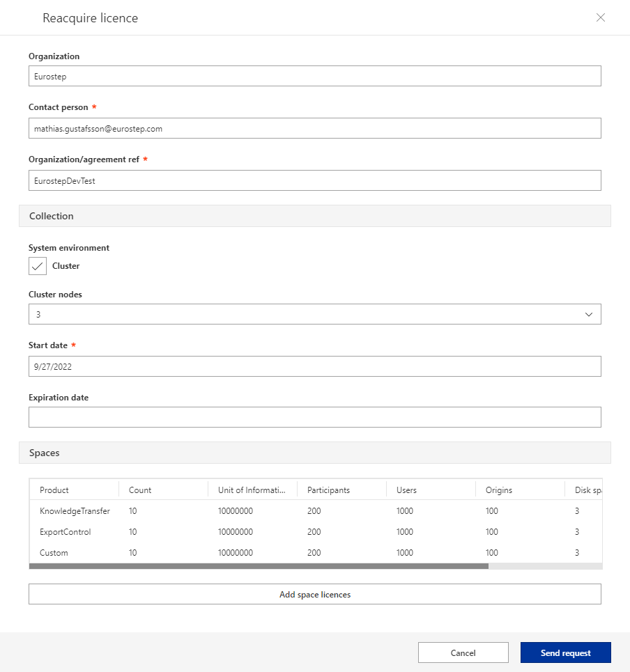The height and width of the screenshot is (672, 630).
Task: Close the Reacquire licence dialog
Action: click(601, 17)
